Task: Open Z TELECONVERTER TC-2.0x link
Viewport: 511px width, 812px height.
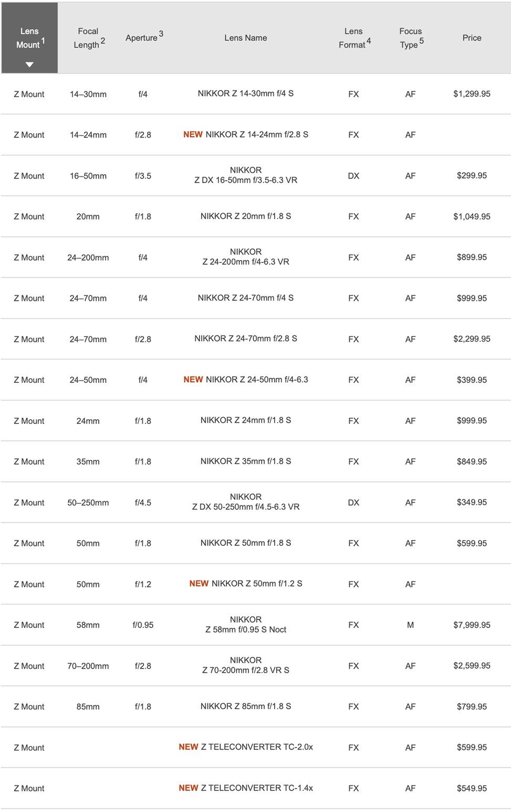Action: (257, 747)
